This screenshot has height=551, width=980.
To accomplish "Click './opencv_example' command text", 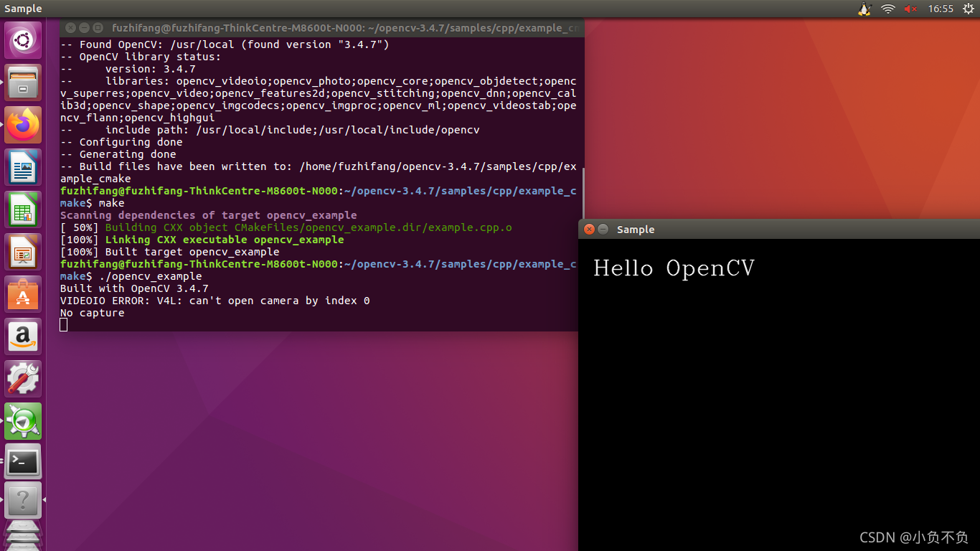I will (x=151, y=276).
